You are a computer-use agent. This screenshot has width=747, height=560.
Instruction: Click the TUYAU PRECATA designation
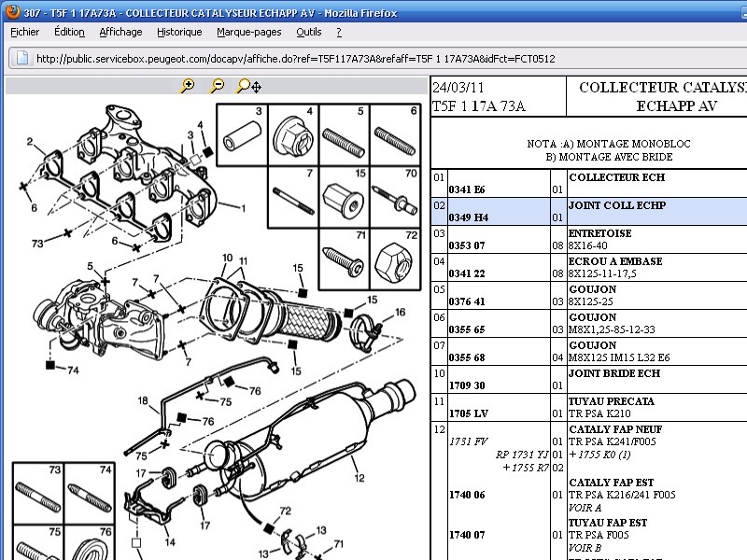612,401
